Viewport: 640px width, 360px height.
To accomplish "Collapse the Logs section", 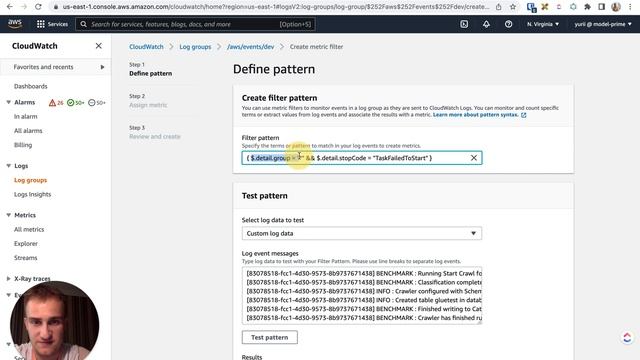I will [9, 166].
